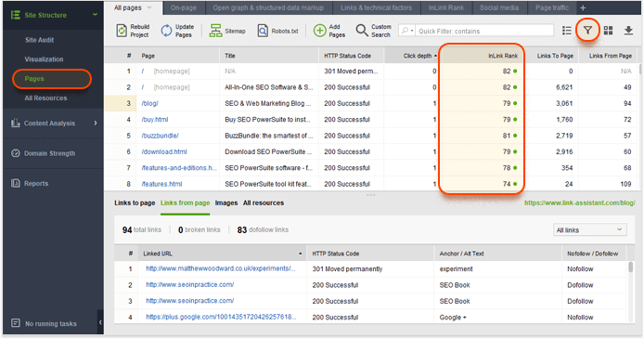
Task: Switch to the On-page tab
Action: [183, 7]
